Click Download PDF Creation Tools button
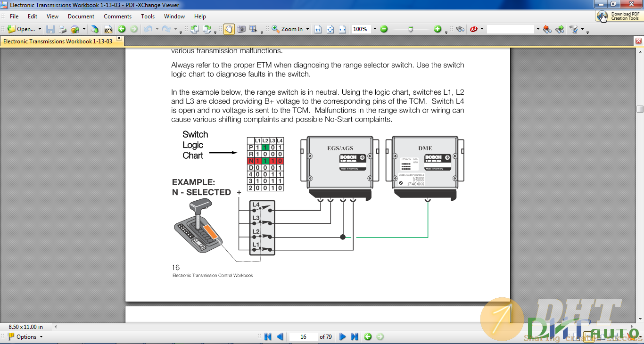This screenshot has height=344, width=644. (619, 16)
